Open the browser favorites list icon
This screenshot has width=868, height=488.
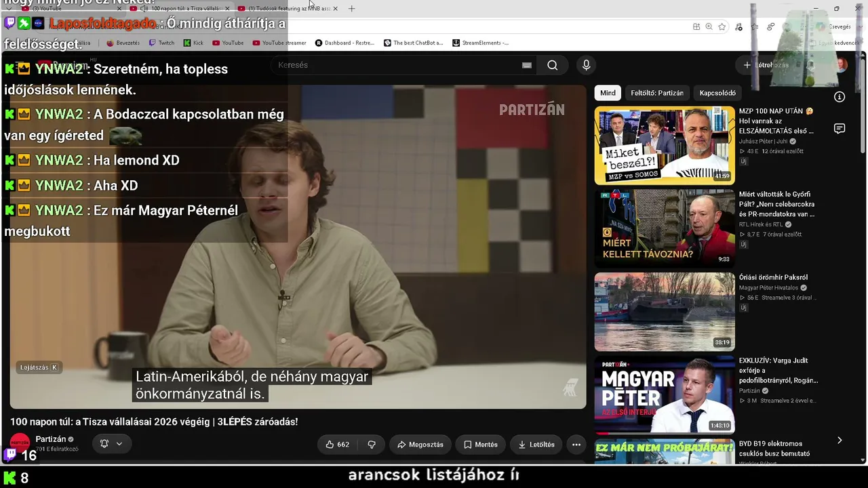click(x=755, y=26)
